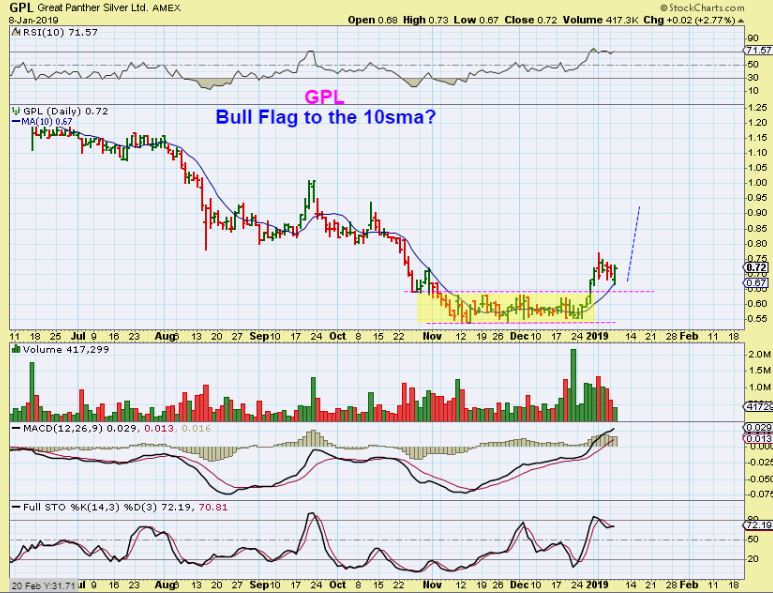Click the Chg +0.02 (+2.77%) value

(x=690, y=20)
